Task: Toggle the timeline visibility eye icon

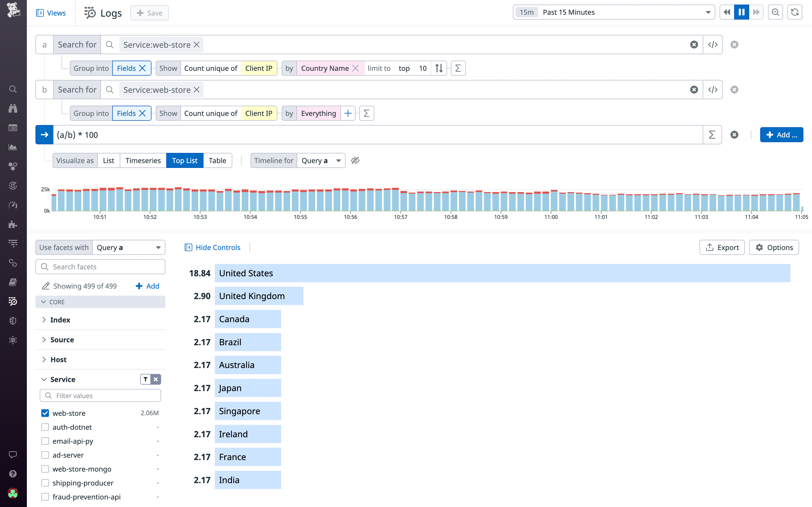Action: [x=355, y=160]
